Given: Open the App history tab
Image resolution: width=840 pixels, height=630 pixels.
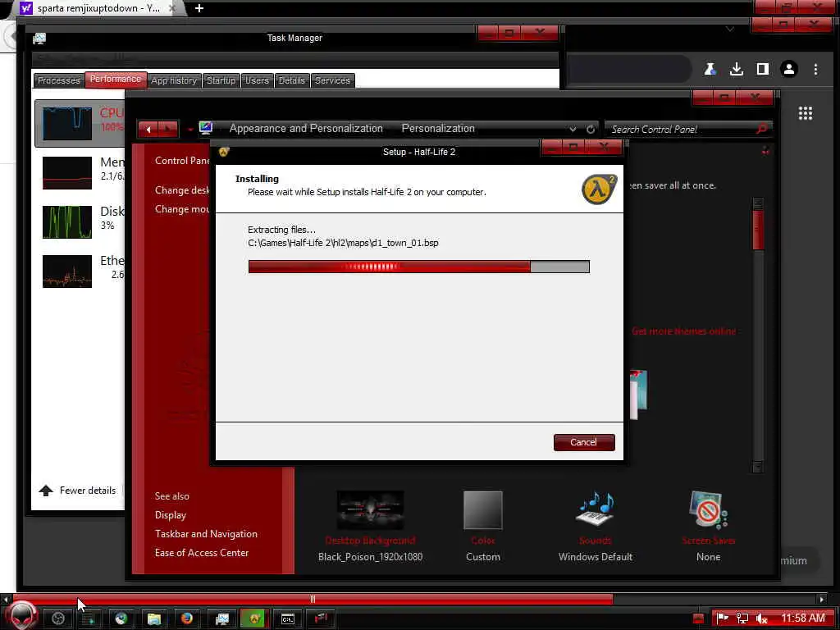Looking at the screenshot, I should [x=174, y=80].
